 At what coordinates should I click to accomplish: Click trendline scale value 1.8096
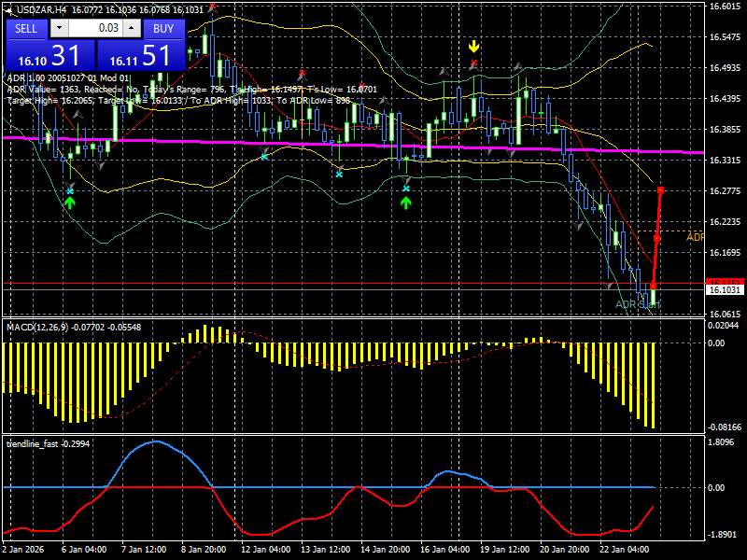[722, 442]
